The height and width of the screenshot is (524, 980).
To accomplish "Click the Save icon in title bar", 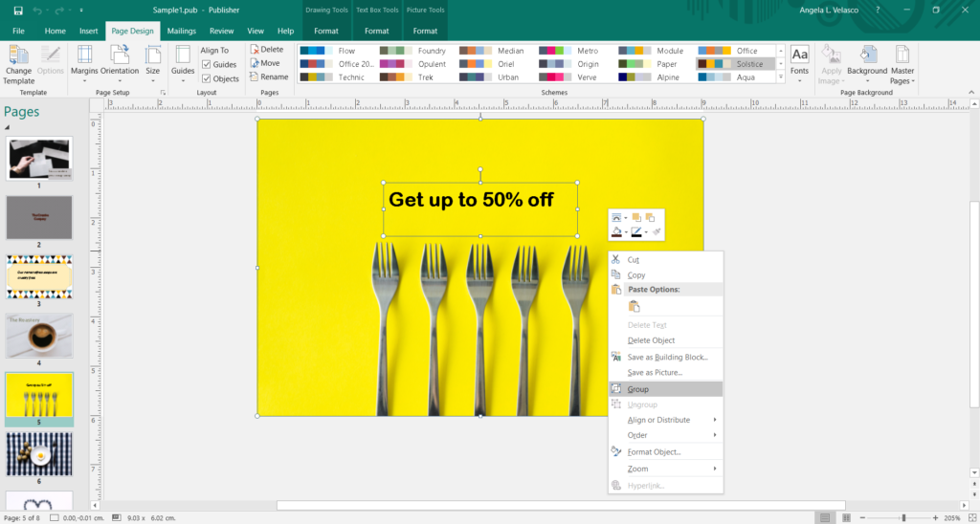I will click(17, 11).
